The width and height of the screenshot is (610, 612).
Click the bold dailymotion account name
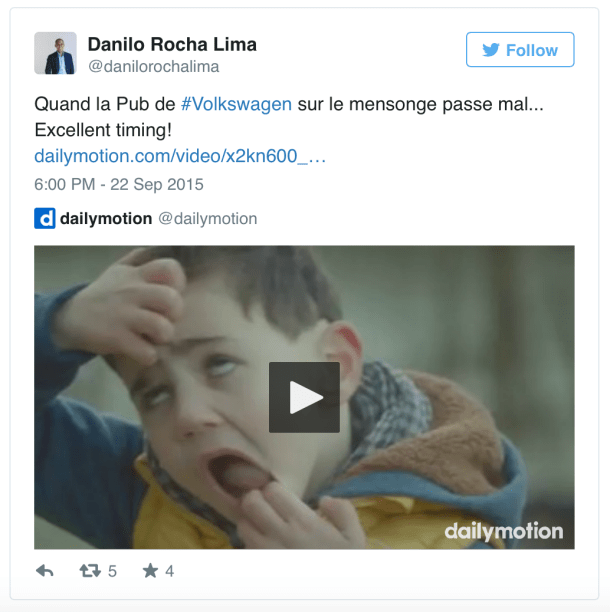click(x=106, y=219)
